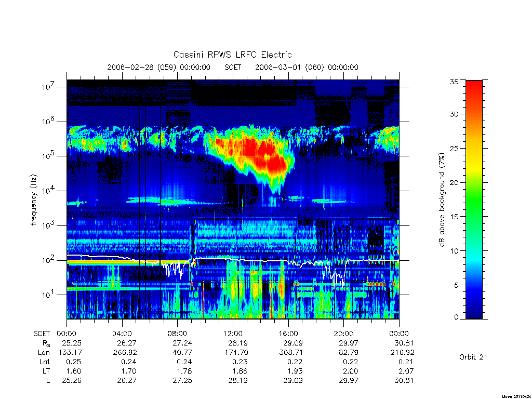This screenshot has width=532, height=399.
Task: Click the Lon value '216.92'
Action: 402,353
